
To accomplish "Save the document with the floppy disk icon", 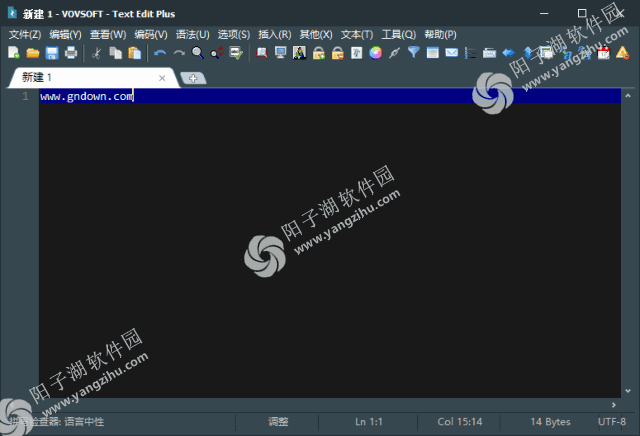I will (52, 53).
